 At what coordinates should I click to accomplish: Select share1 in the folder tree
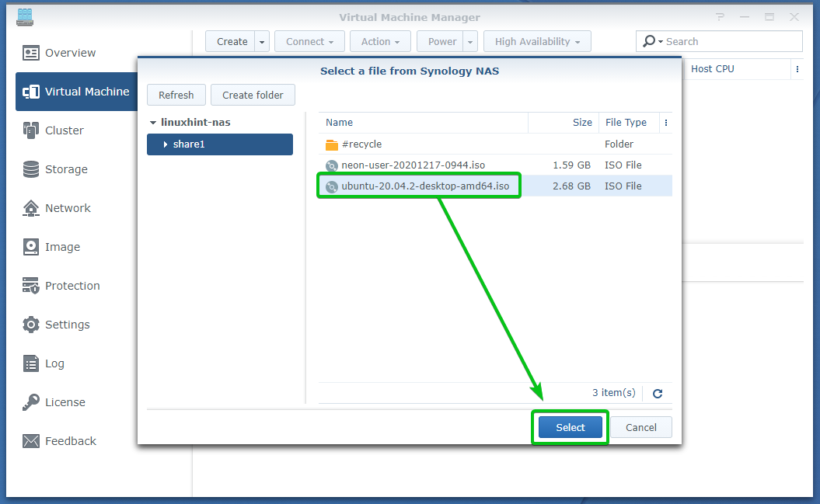coord(220,144)
